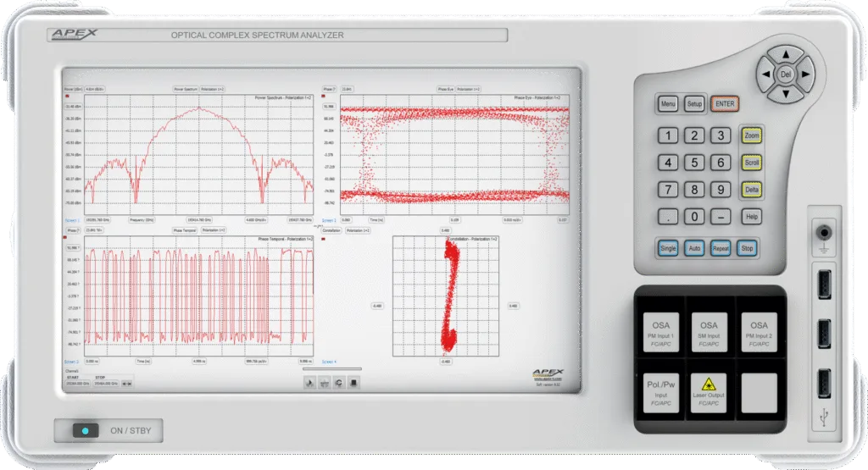This screenshot has width=868, height=470.
Task: Click the OSA SM Input connector cap
Action: tap(709, 332)
